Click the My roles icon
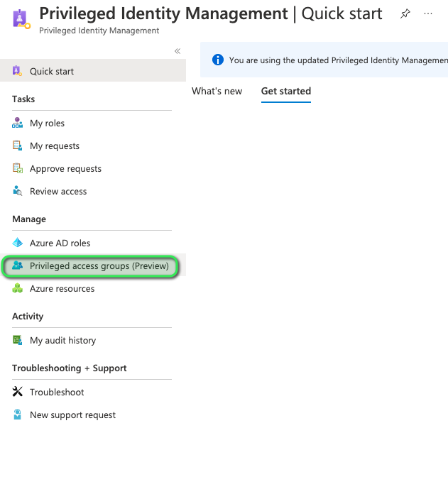448x499 pixels. tap(17, 123)
